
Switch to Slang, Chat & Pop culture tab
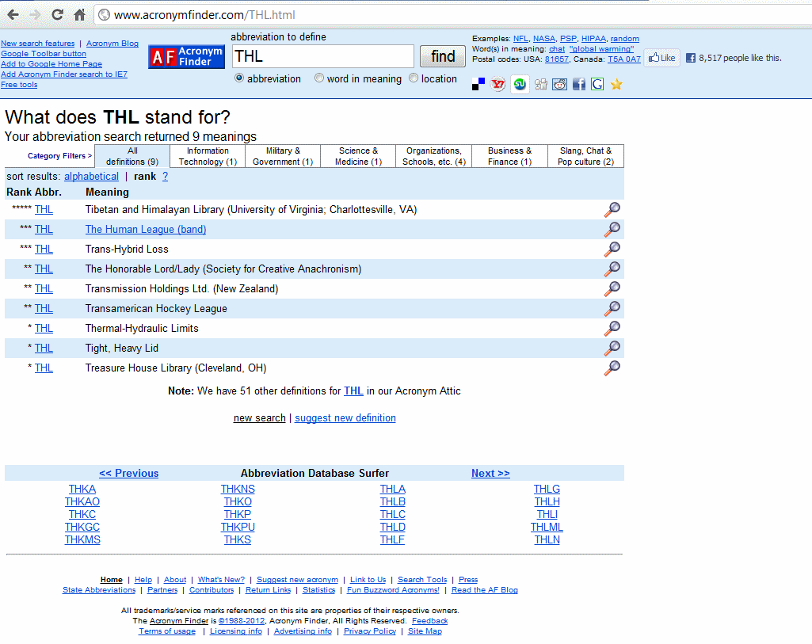[585, 156]
